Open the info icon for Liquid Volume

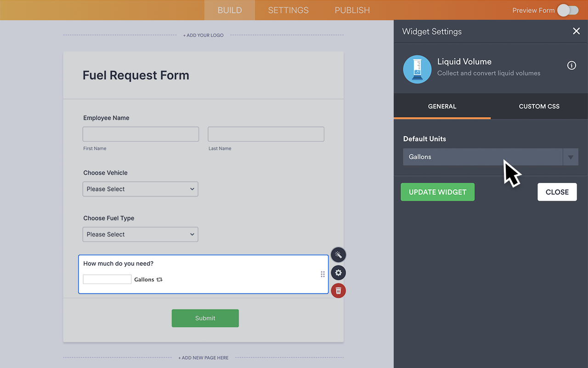[571, 65]
